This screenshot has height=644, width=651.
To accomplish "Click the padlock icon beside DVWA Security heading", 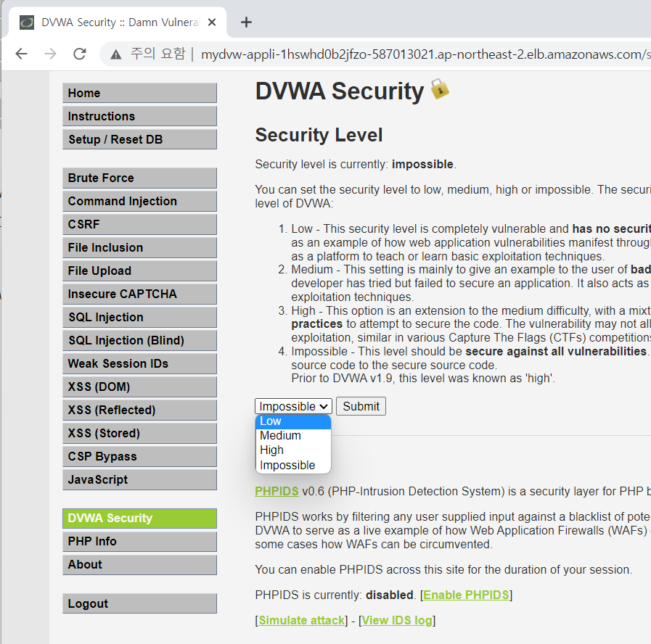I will click(x=440, y=88).
